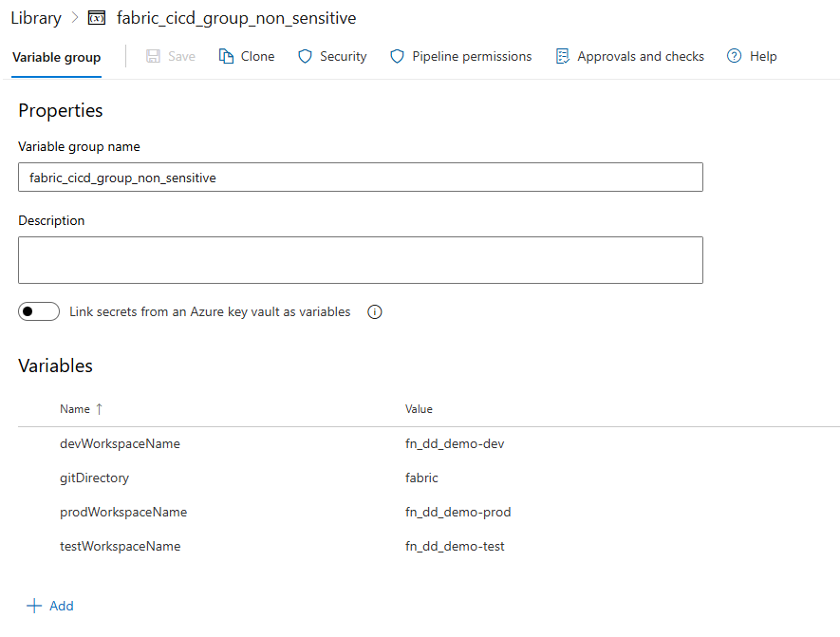Open Approvals and checks
Viewport: 840px width, 637px height.
(x=630, y=56)
